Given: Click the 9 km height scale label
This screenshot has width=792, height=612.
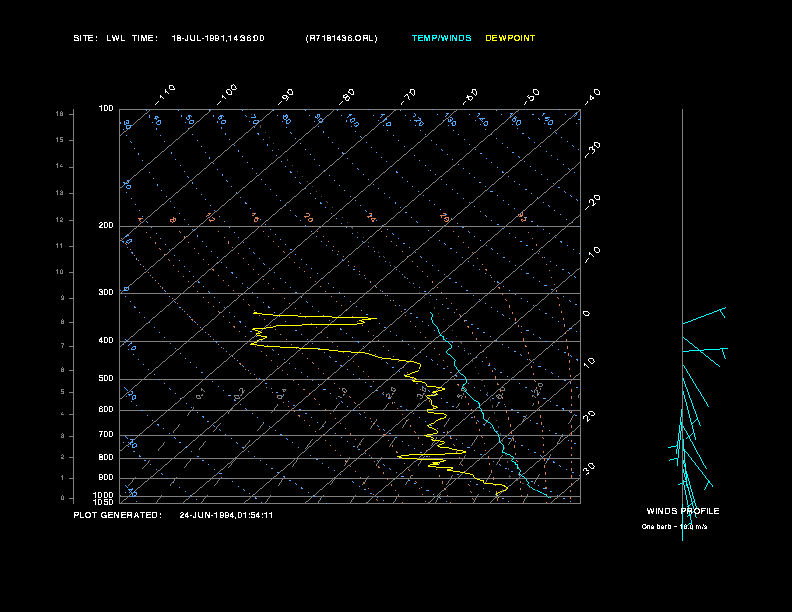Looking at the screenshot, I should pos(63,298).
